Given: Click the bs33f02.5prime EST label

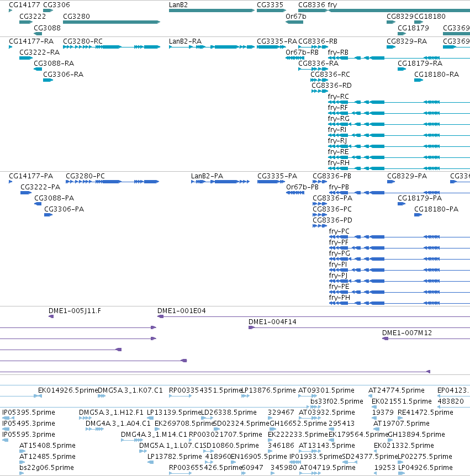Looking at the screenshot, I should pos(337,401).
